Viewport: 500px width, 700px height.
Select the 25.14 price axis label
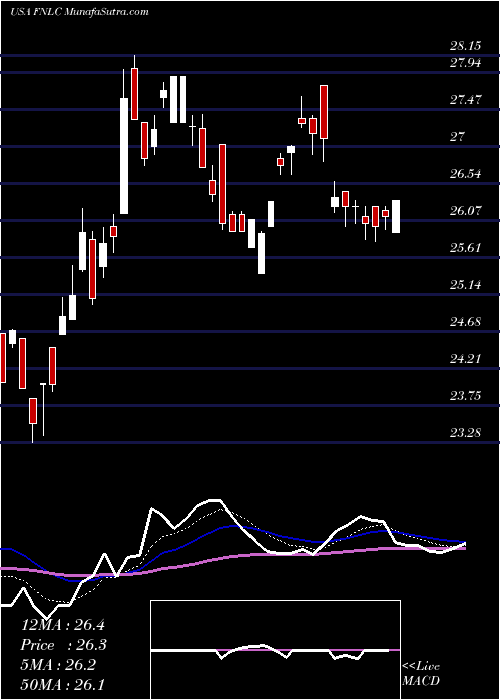465,285
